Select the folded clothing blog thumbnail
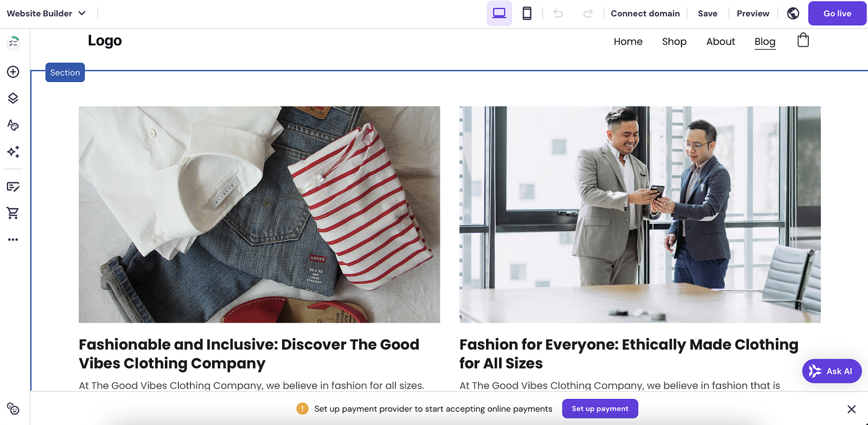This screenshot has width=868, height=425. click(259, 214)
